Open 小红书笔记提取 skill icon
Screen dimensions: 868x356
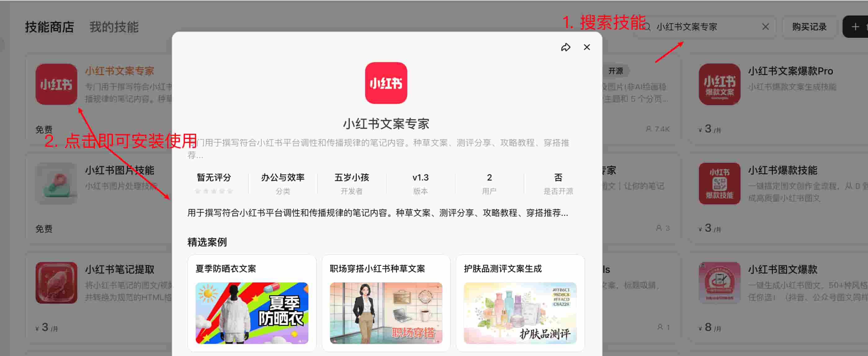pos(56,283)
